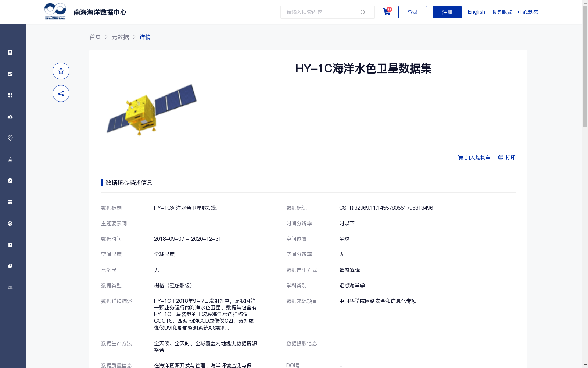Click the page heading HY-1C海洋水色卫星数据集
The image size is (588, 368).
point(363,68)
